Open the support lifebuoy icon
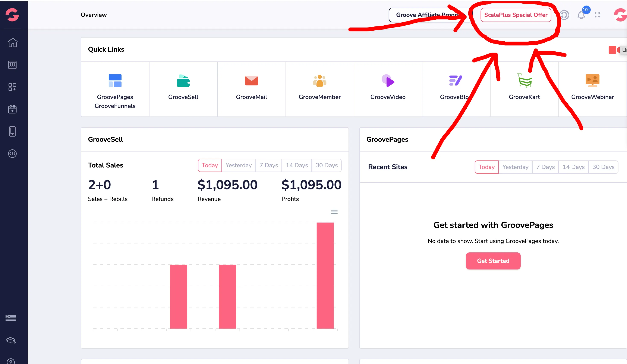Screen dimensions: 627x364 564,15
